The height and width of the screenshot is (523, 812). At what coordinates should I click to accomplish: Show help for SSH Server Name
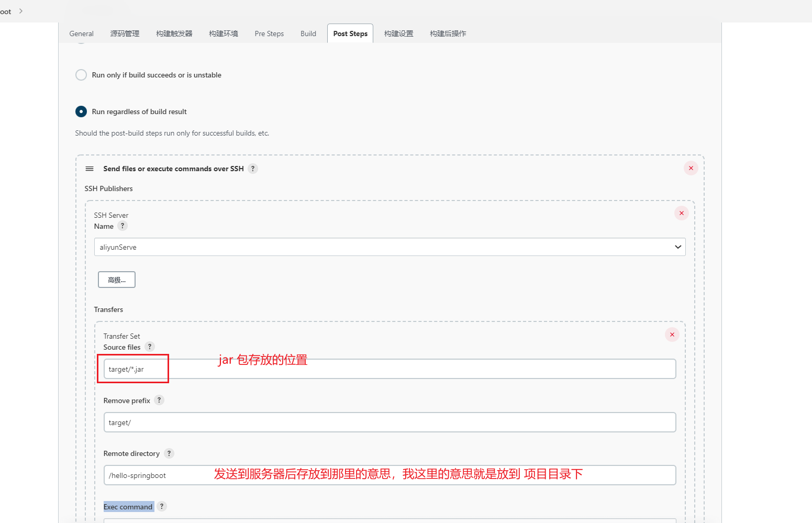123,226
